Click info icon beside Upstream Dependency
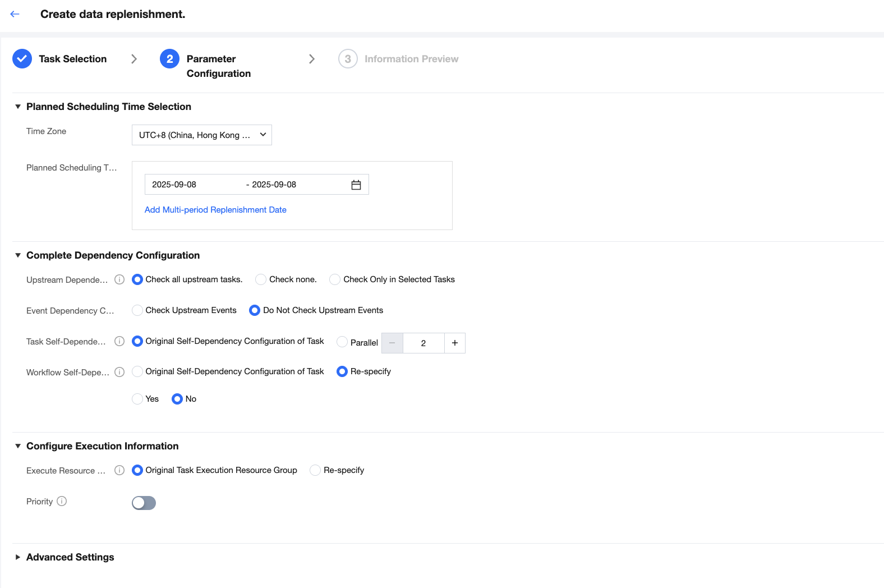 [x=119, y=279]
